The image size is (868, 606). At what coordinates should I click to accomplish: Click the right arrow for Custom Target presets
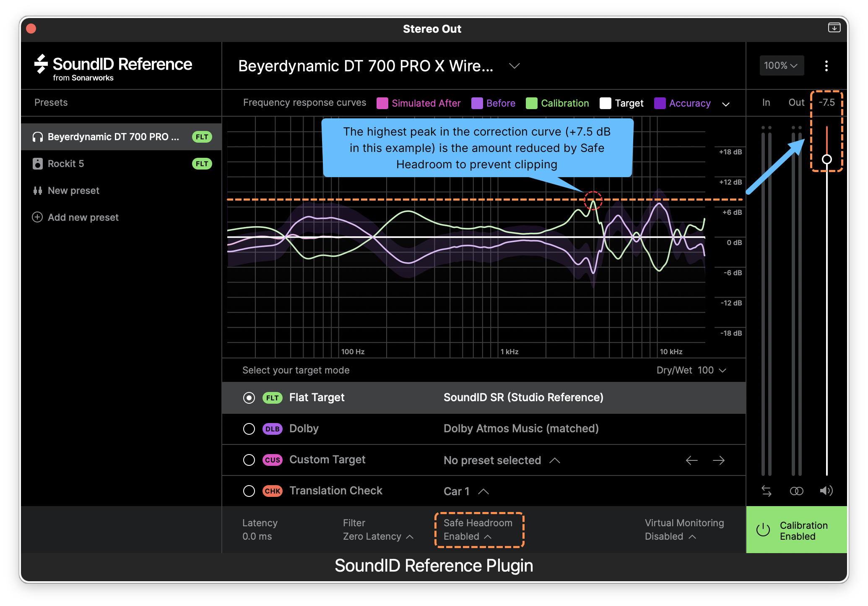[719, 460]
